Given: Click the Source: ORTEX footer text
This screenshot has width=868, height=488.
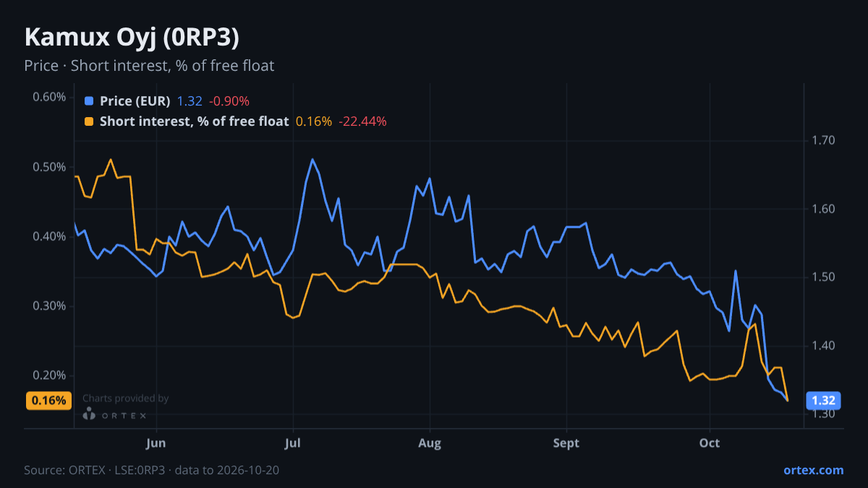Looking at the screenshot, I should point(152,470).
